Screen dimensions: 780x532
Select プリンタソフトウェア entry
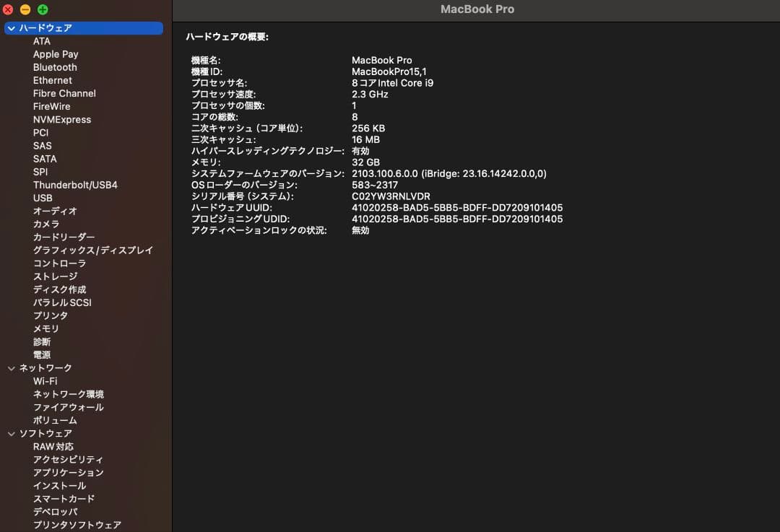(x=77, y=525)
